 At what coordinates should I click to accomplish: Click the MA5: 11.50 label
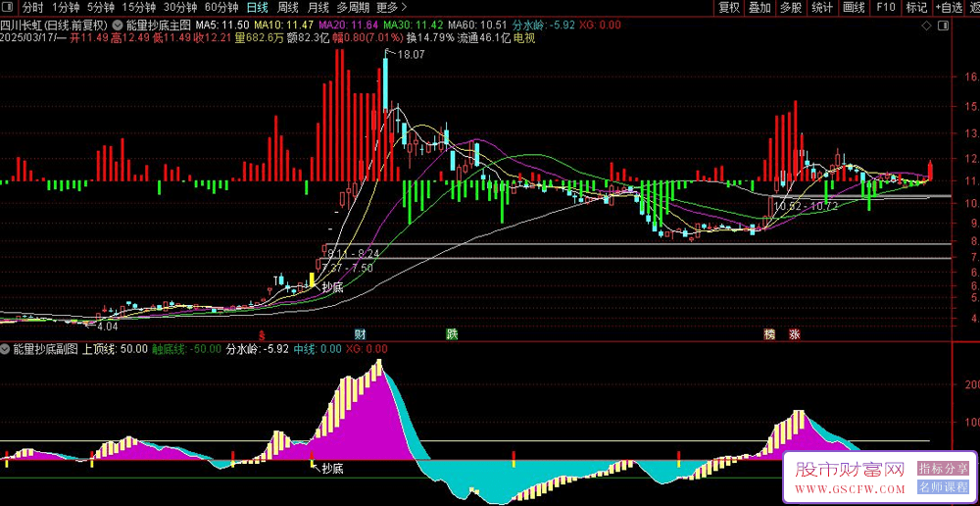(x=222, y=25)
